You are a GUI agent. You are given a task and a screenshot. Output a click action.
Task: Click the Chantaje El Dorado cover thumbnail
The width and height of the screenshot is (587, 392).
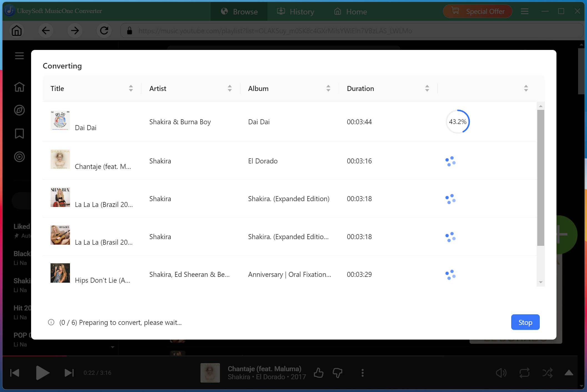60,159
